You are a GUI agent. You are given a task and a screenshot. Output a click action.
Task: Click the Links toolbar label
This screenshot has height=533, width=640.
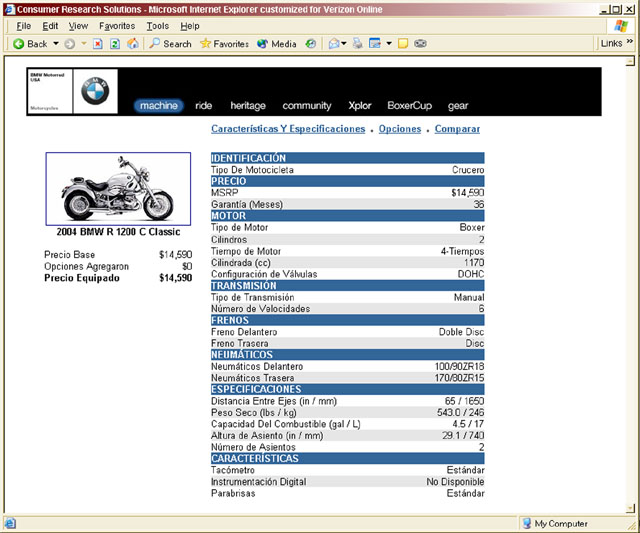point(611,43)
